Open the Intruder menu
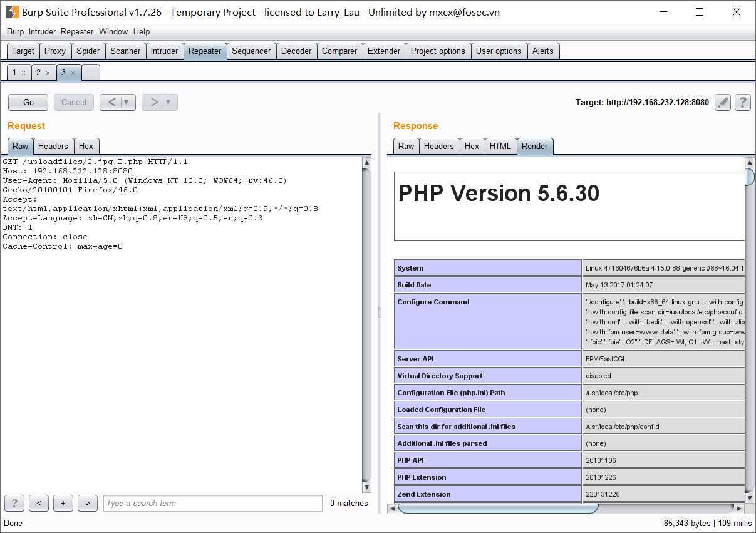This screenshot has height=533, width=756. pos(43,31)
